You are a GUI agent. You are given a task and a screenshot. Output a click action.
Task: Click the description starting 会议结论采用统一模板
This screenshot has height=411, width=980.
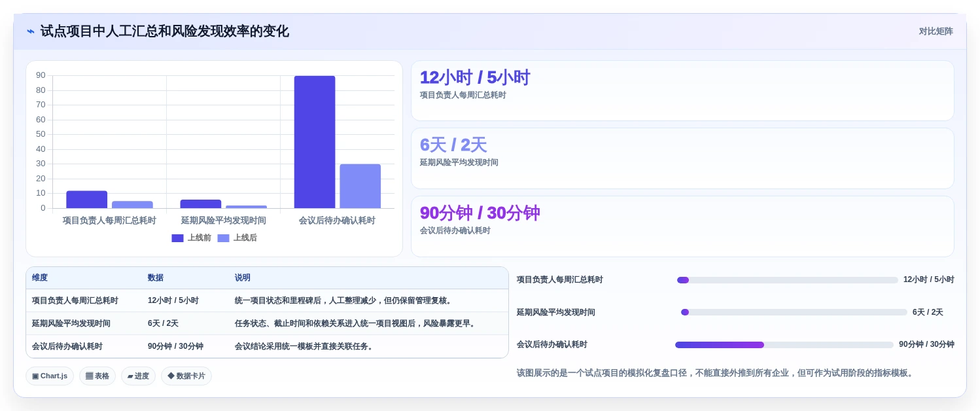pyautogui.click(x=306, y=347)
